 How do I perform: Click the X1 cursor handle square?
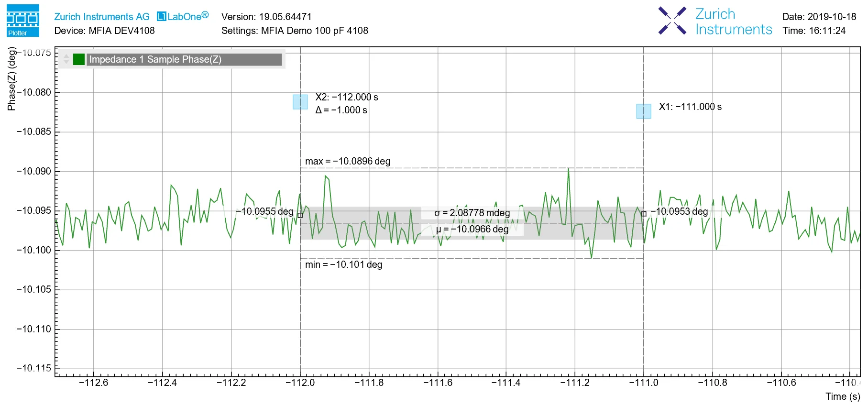coord(644,111)
